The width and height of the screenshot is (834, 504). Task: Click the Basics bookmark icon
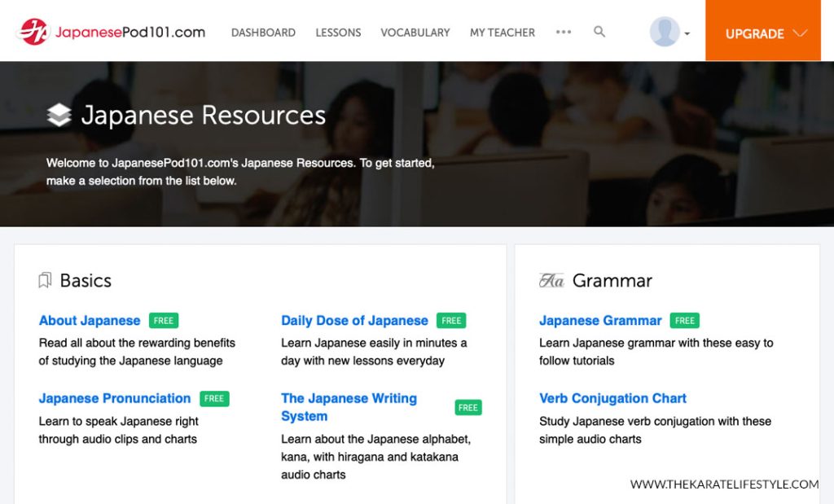coord(46,280)
